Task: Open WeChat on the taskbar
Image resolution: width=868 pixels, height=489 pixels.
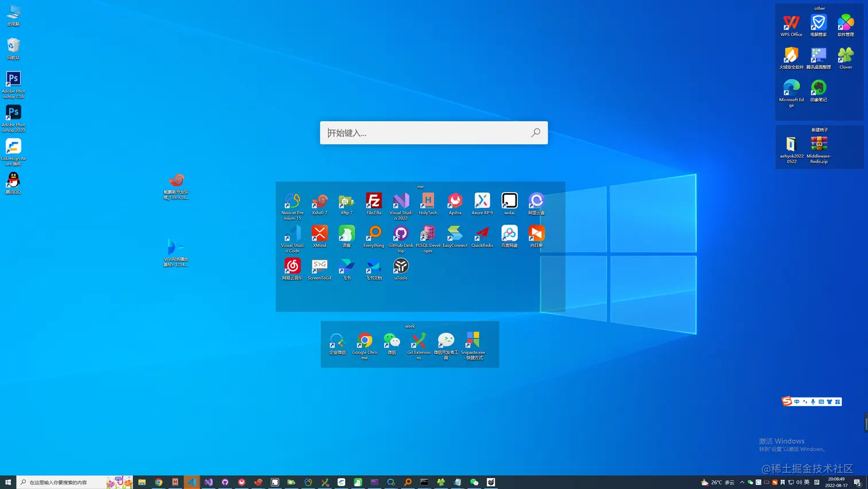Action: pyautogui.click(x=474, y=482)
